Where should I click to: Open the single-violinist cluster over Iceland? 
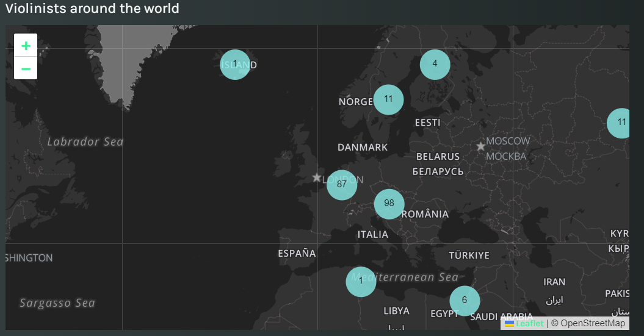tap(235, 65)
